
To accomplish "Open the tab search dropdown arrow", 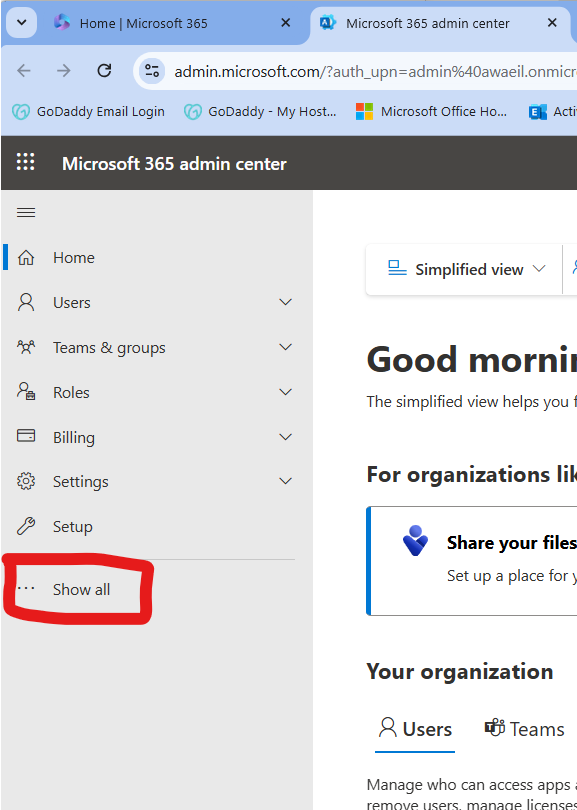I will [x=22, y=23].
